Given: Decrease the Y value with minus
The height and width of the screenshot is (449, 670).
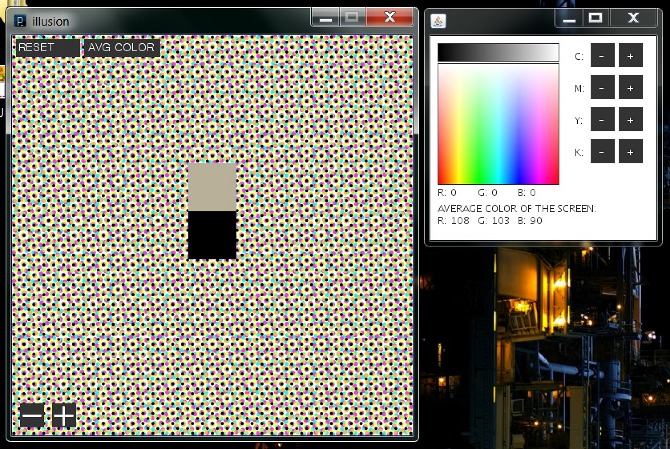Looking at the screenshot, I should click(x=603, y=120).
